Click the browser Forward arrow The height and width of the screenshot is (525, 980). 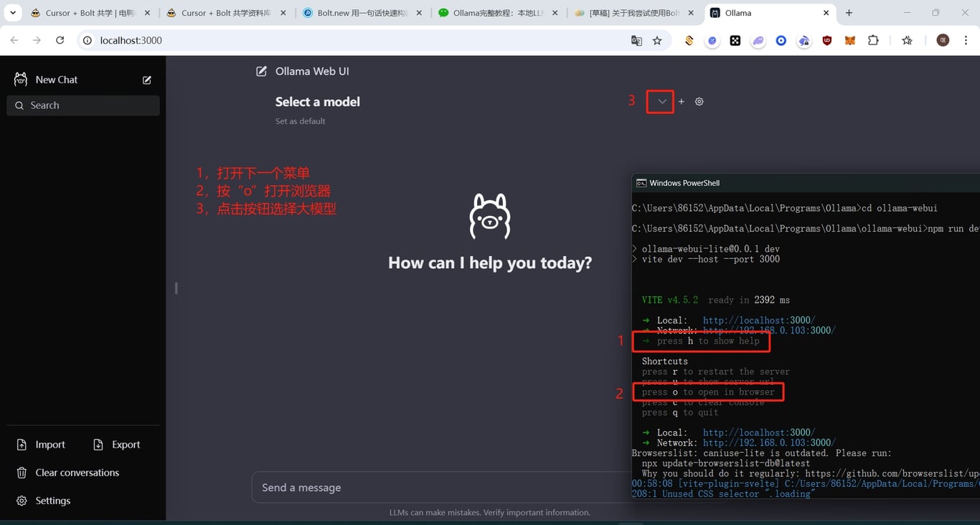(37, 41)
